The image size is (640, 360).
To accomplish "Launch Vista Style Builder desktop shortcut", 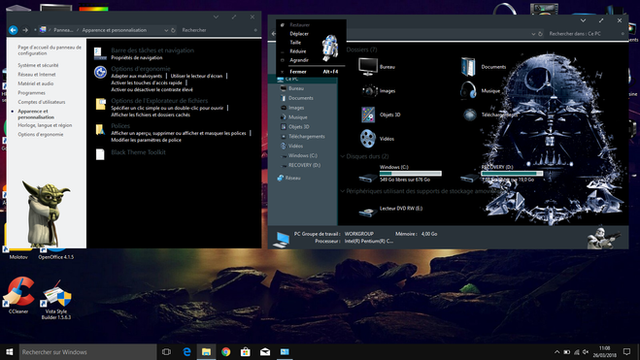I will 56,300.
